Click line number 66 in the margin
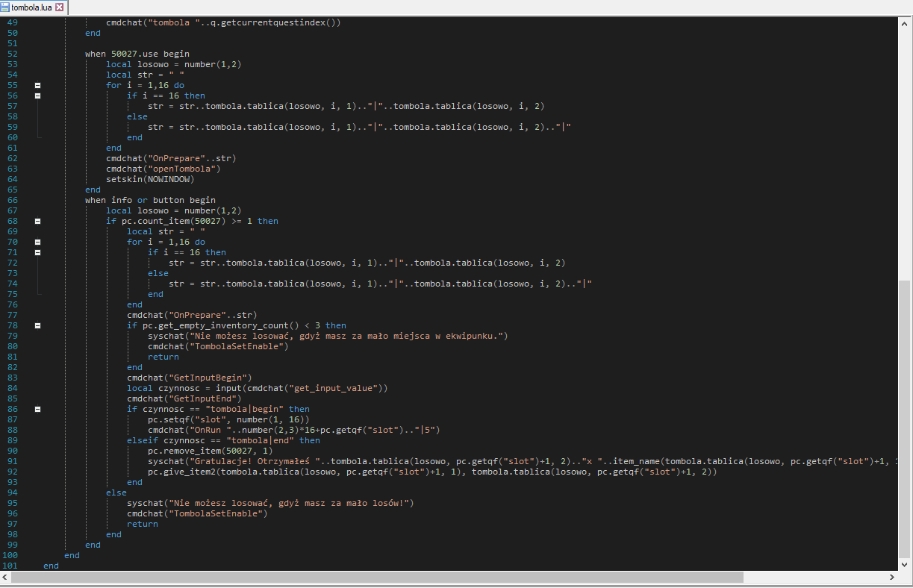Viewport: 913px width, 588px height. pos(11,200)
